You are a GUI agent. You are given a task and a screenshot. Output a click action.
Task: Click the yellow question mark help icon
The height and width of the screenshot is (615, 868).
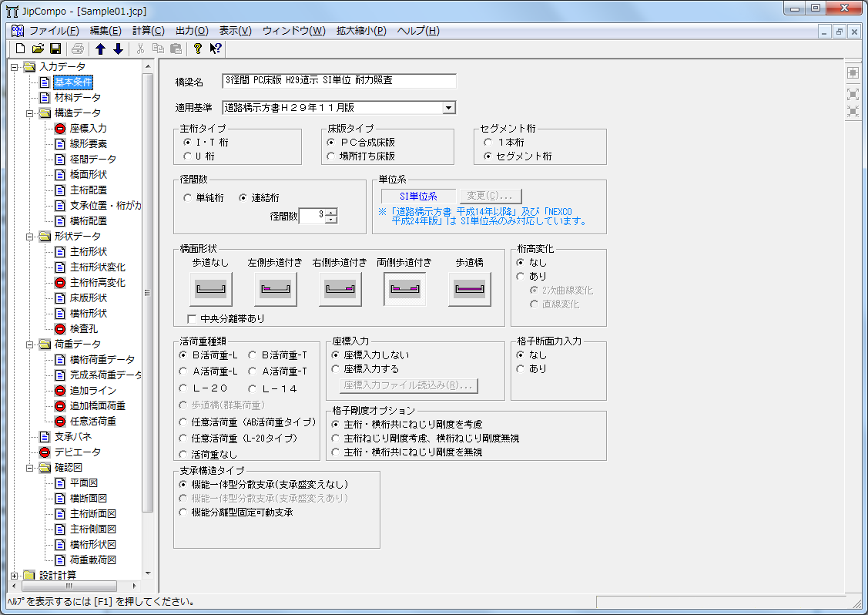click(x=198, y=49)
